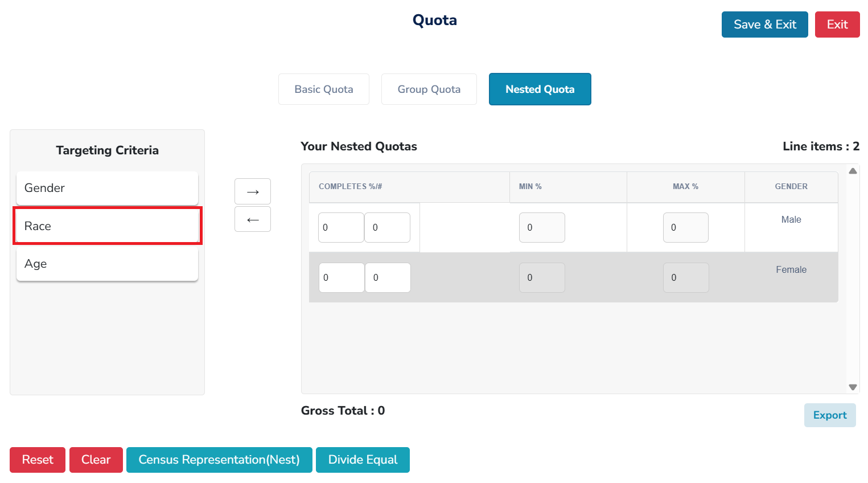The width and height of the screenshot is (868, 483).
Task: Focus the Male row Min % field
Action: point(542,227)
